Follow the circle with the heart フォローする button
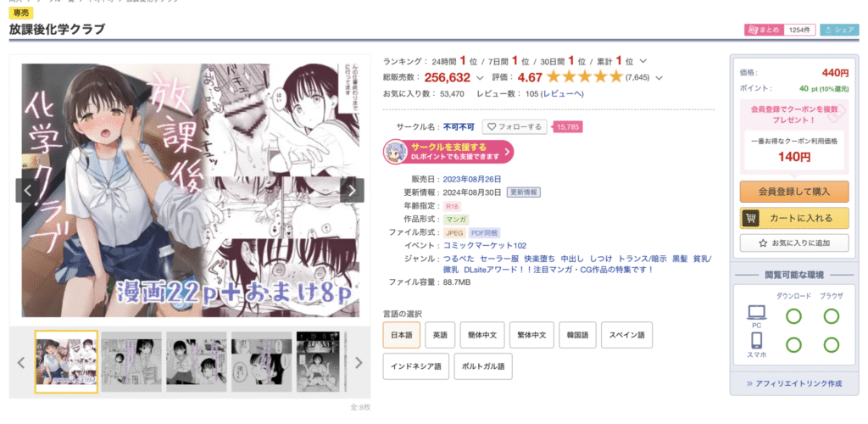Screen dimensions: 868x424 click(x=515, y=126)
